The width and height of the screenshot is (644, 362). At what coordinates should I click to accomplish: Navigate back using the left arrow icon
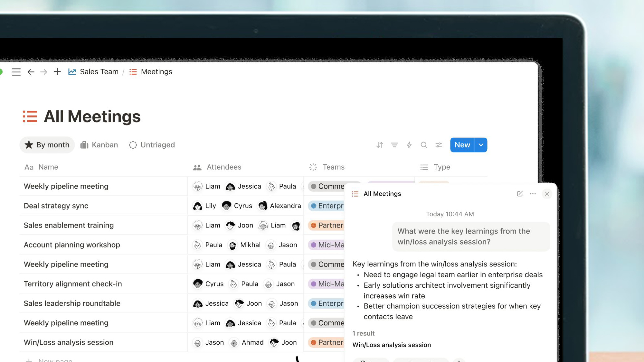31,72
